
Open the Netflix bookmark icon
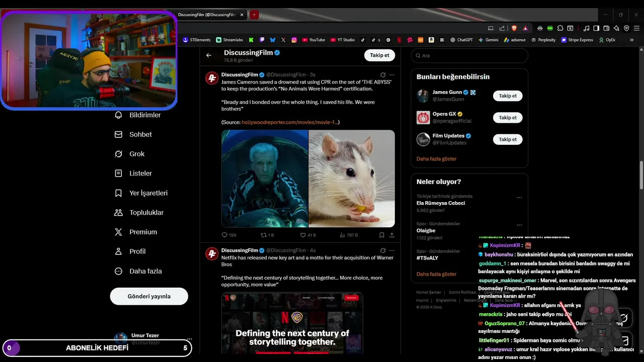(x=399, y=40)
